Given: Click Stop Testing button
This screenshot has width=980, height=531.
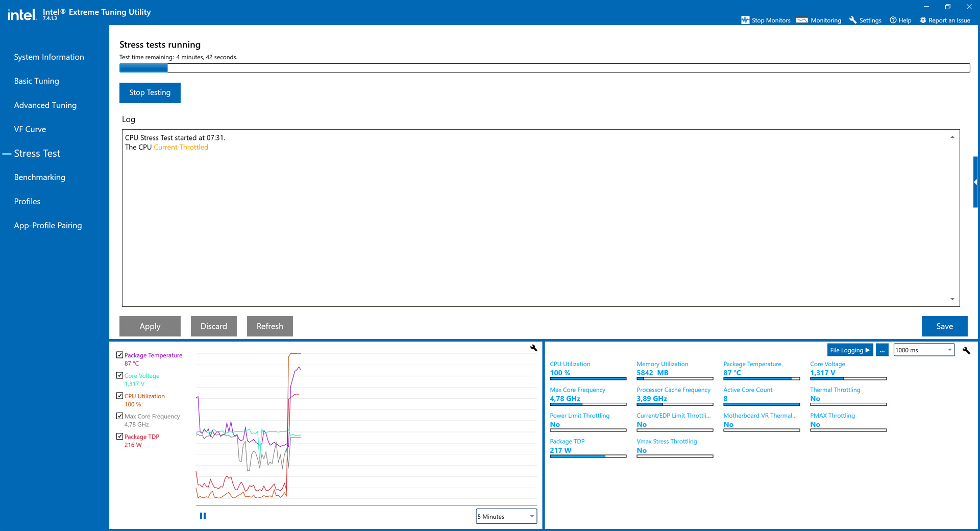Looking at the screenshot, I should [x=150, y=93].
